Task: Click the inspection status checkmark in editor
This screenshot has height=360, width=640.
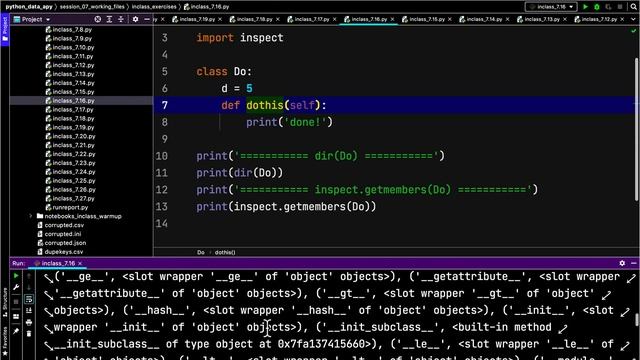Action: click(x=633, y=31)
